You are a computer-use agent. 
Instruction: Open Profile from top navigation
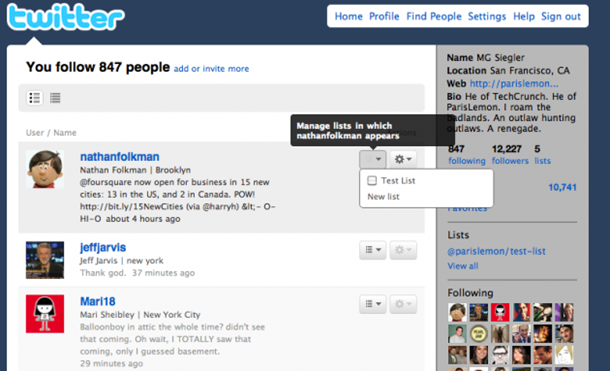click(x=384, y=16)
